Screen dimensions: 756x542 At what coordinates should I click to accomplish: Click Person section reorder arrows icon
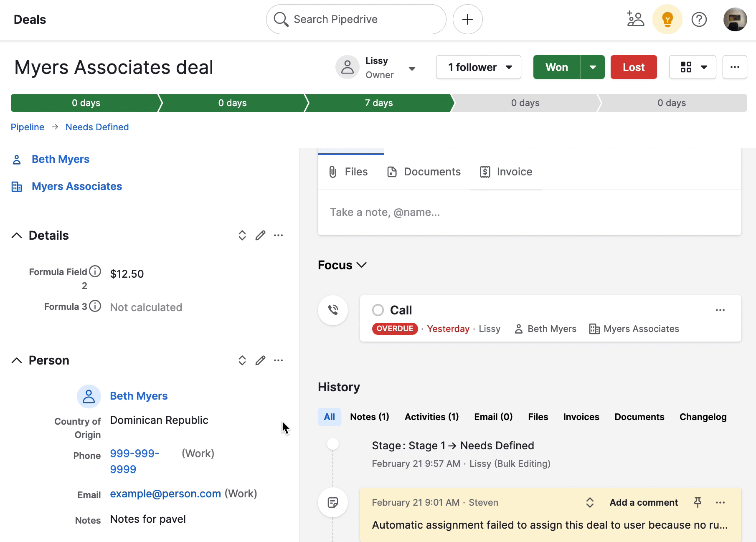tap(242, 360)
